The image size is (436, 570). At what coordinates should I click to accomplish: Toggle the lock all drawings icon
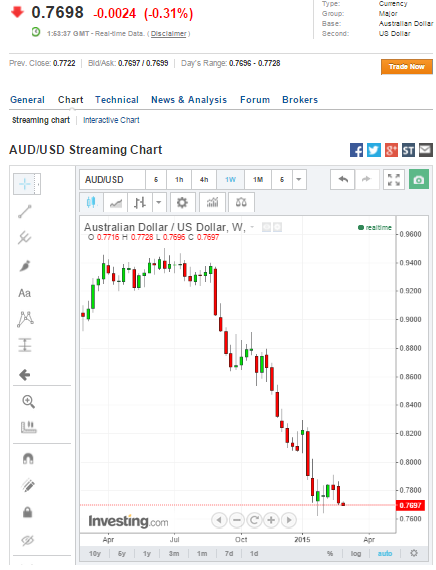28,512
